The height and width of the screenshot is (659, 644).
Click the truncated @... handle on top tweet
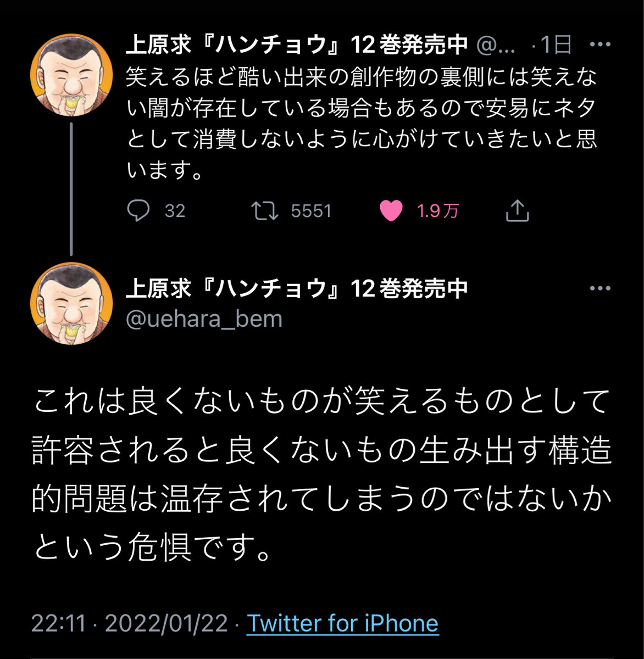(x=496, y=44)
